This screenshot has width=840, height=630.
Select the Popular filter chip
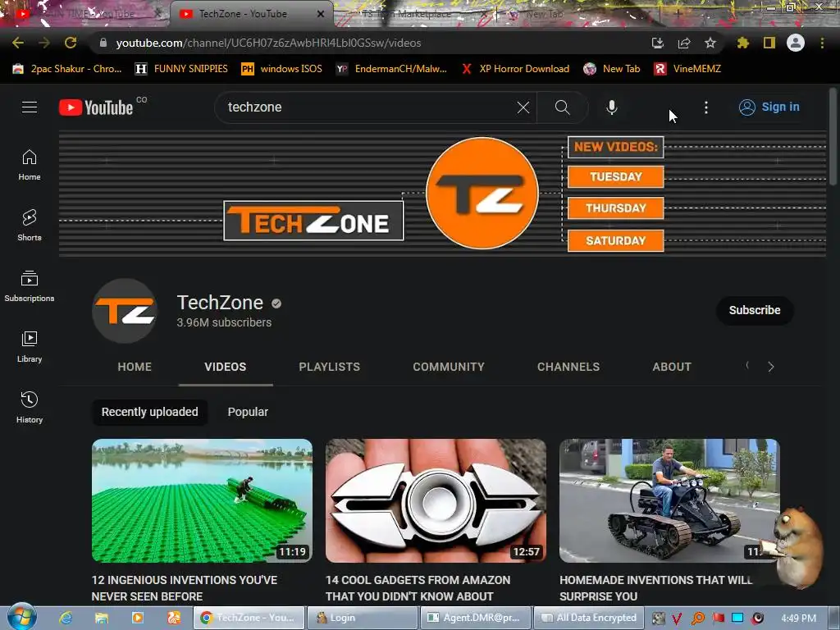point(248,412)
